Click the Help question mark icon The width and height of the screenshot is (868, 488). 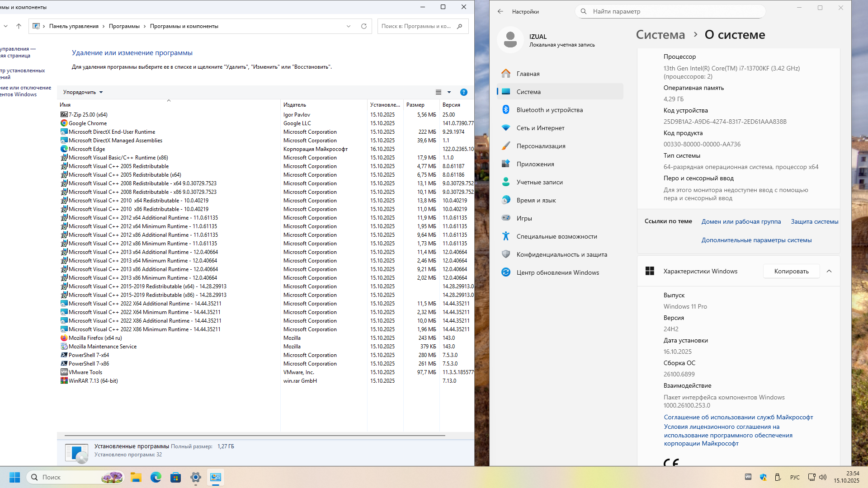[463, 92]
